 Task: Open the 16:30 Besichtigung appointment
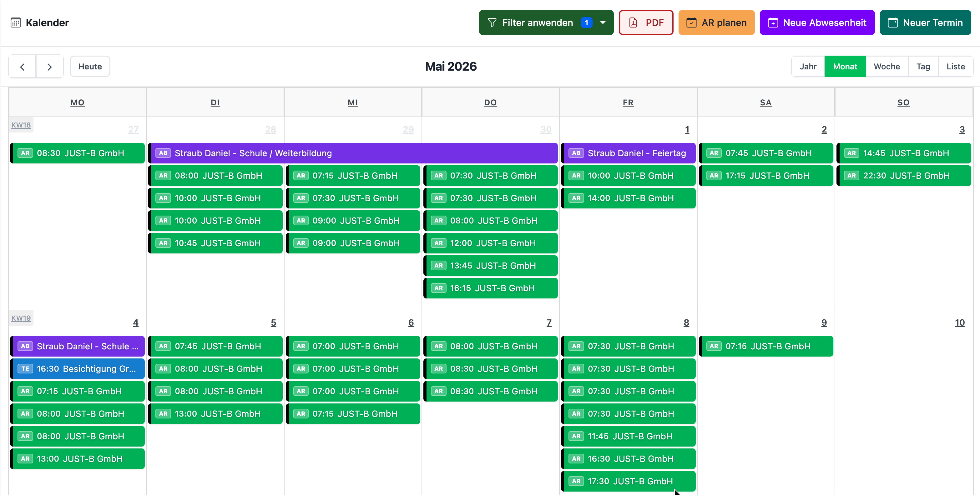click(x=77, y=369)
